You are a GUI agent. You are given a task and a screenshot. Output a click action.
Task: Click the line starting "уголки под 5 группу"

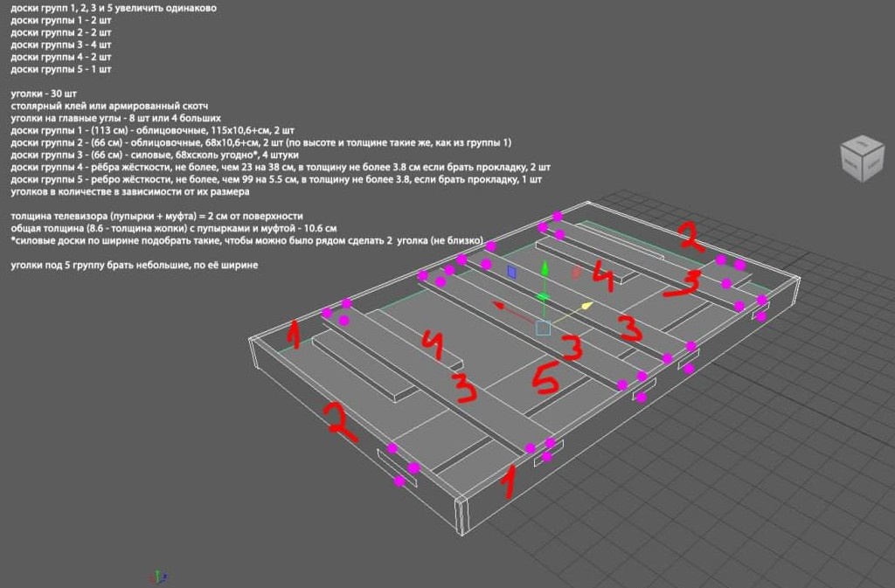coord(134,266)
